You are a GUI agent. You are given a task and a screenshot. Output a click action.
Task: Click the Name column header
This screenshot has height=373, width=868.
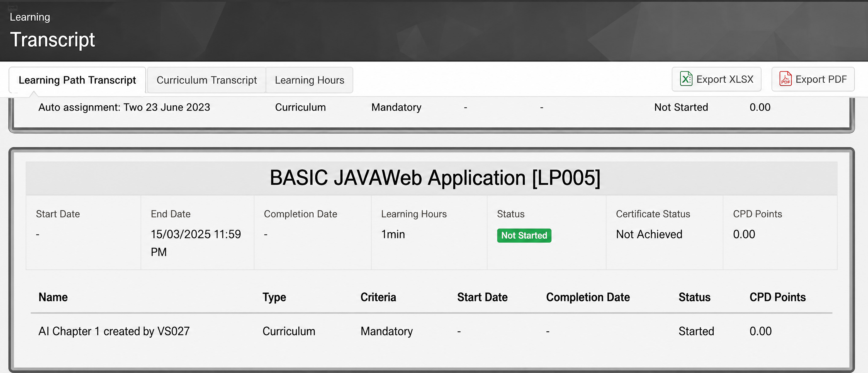coord(53,297)
